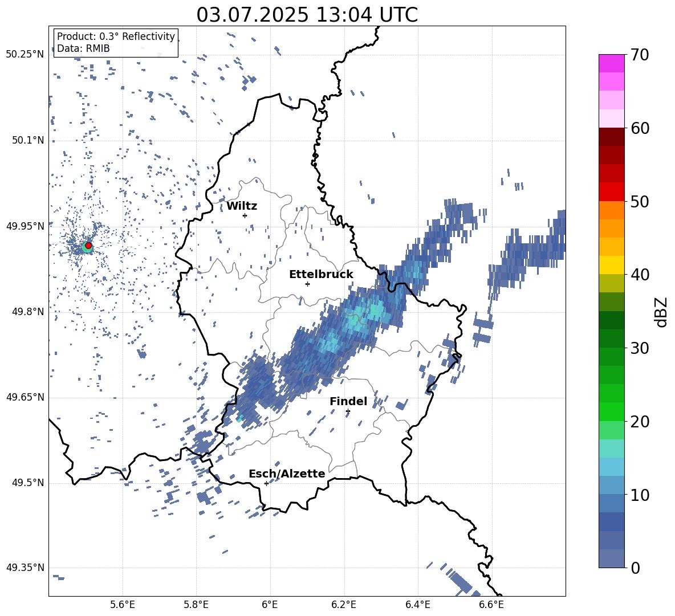
Task: Click the 6.6°E longitude label
Action: click(x=491, y=605)
